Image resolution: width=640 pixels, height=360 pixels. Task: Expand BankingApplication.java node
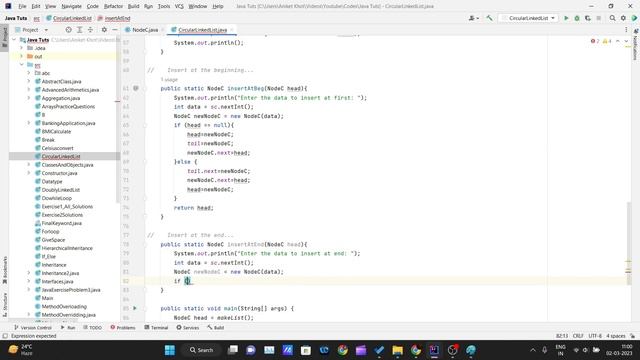click(x=29, y=123)
